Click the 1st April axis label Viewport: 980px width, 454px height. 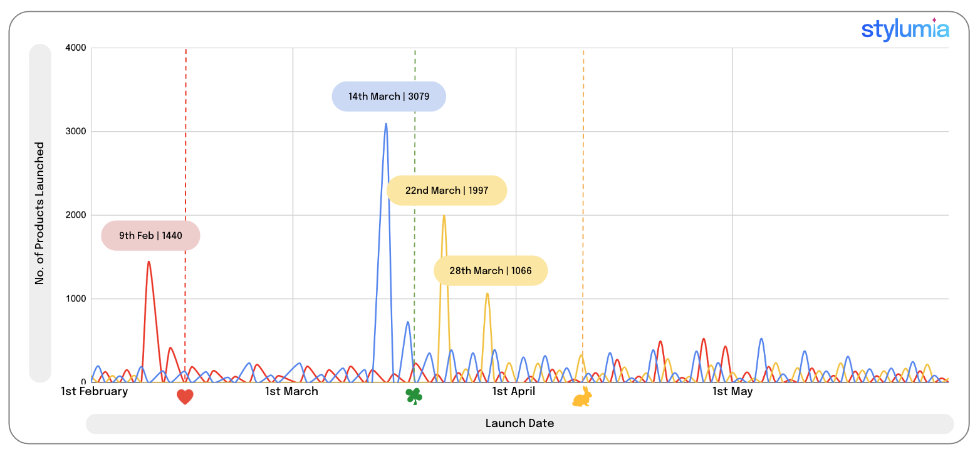pyautogui.click(x=513, y=391)
